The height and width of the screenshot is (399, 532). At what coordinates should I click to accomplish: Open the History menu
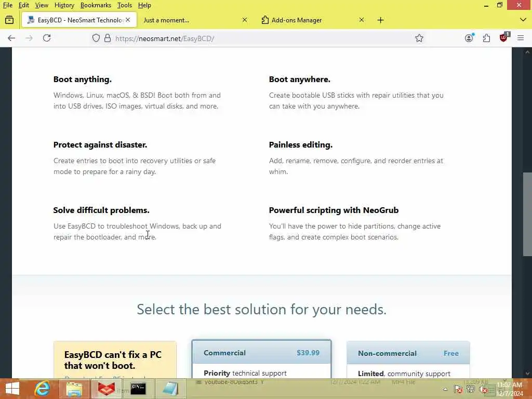(64, 5)
